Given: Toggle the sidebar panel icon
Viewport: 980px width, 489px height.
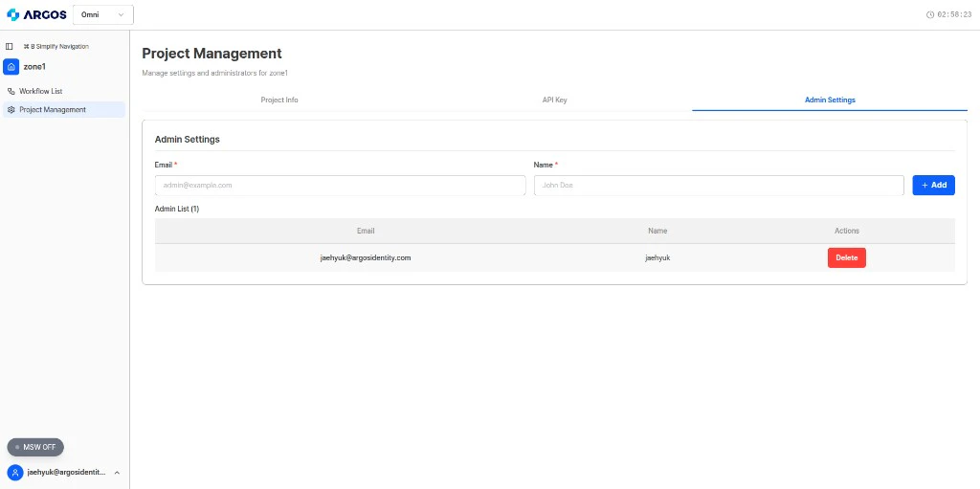Looking at the screenshot, I should pyautogui.click(x=9, y=46).
